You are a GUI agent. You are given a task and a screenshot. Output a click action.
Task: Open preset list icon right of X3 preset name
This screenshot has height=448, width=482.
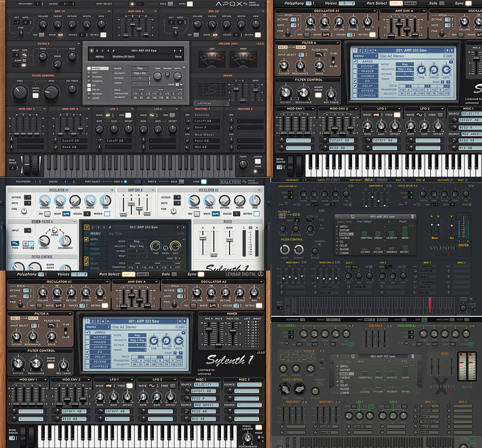pos(412,217)
